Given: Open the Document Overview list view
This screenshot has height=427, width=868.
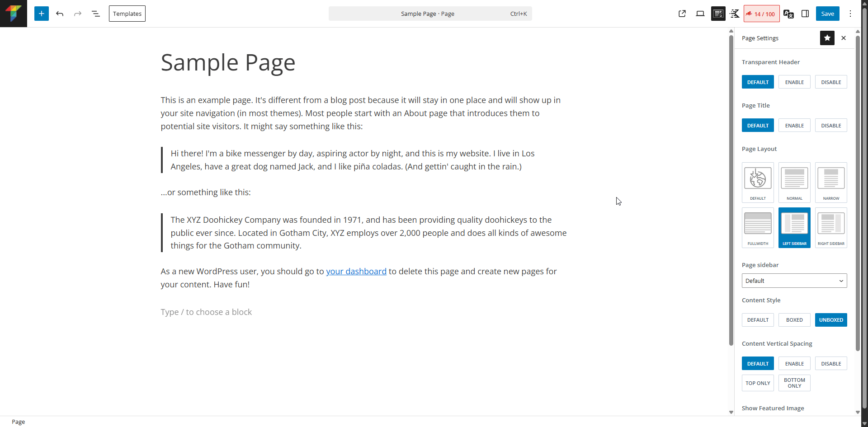Looking at the screenshot, I should coord(96,14).
